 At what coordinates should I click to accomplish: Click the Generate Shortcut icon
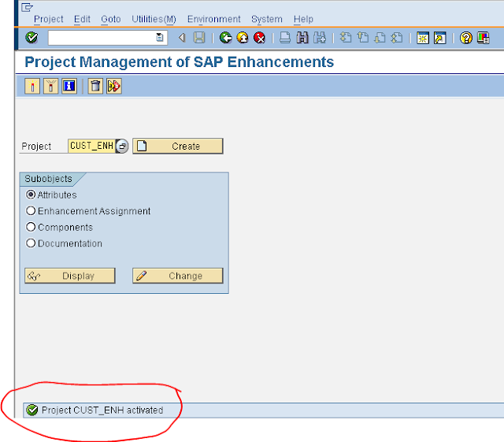tap(440, 38)
